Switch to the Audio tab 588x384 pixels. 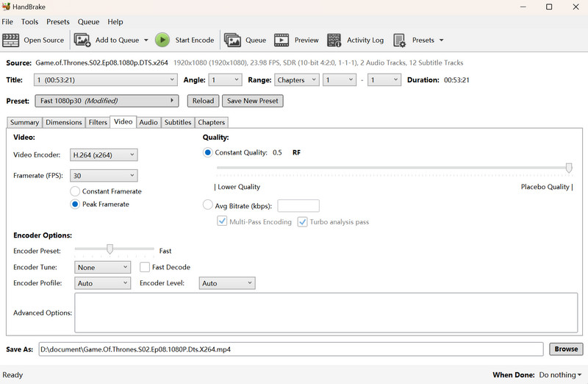pyautogui.click(x=148, y=122)
